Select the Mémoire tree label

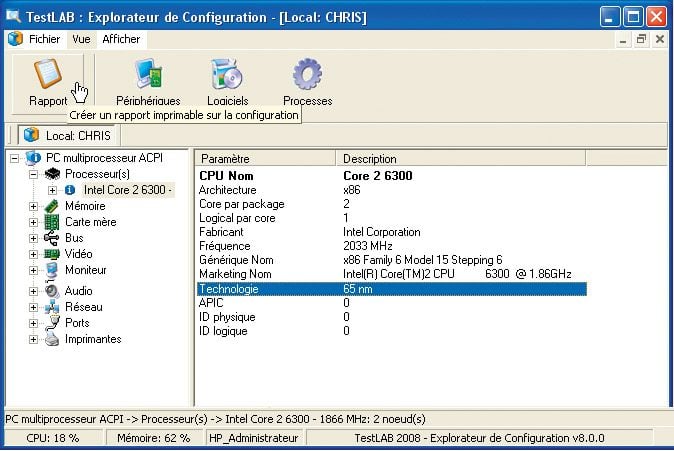click(x=85, y=206)
